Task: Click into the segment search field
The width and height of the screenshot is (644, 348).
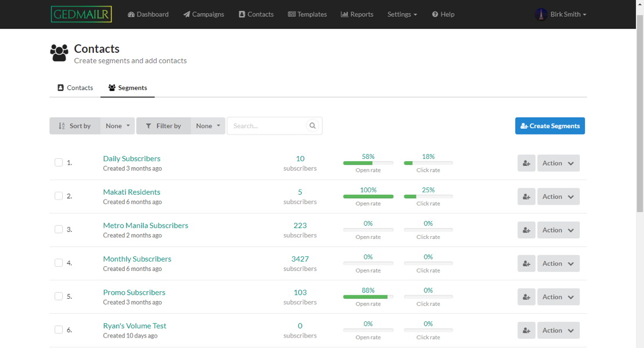Action: 267,126
